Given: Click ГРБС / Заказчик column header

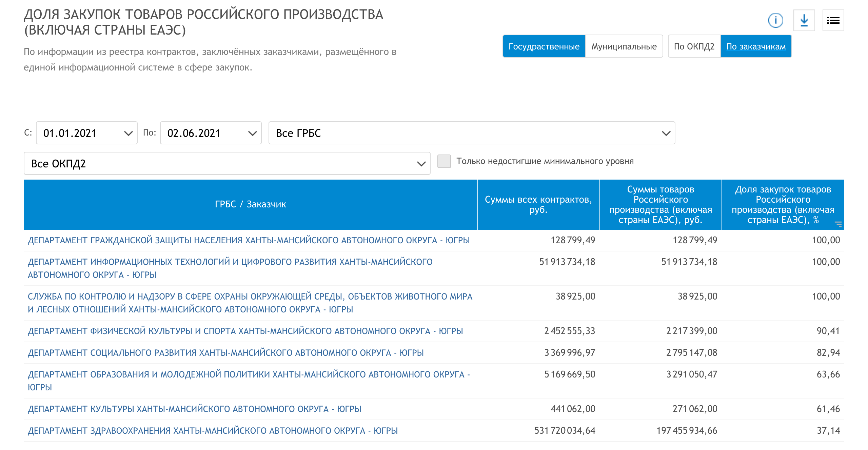Looking at the screenshot, I should 251,204.
